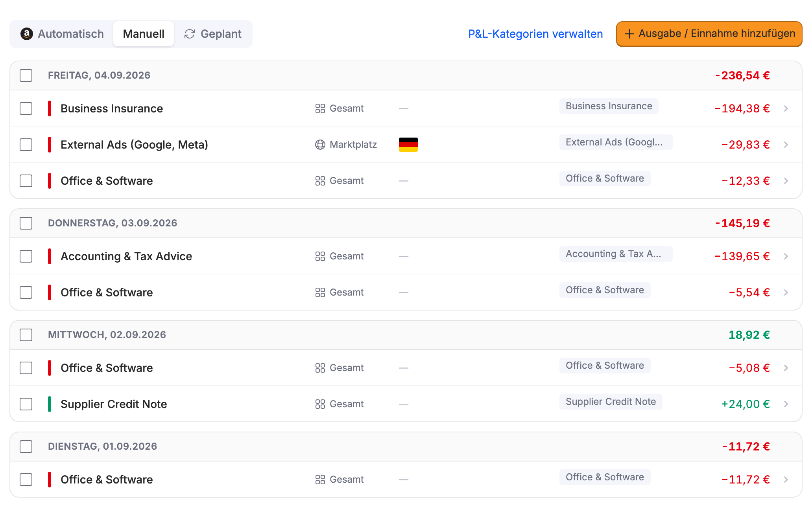Click the 18,92 € Mittwoch total
The image size is (812, 511).
coord(749,335)
